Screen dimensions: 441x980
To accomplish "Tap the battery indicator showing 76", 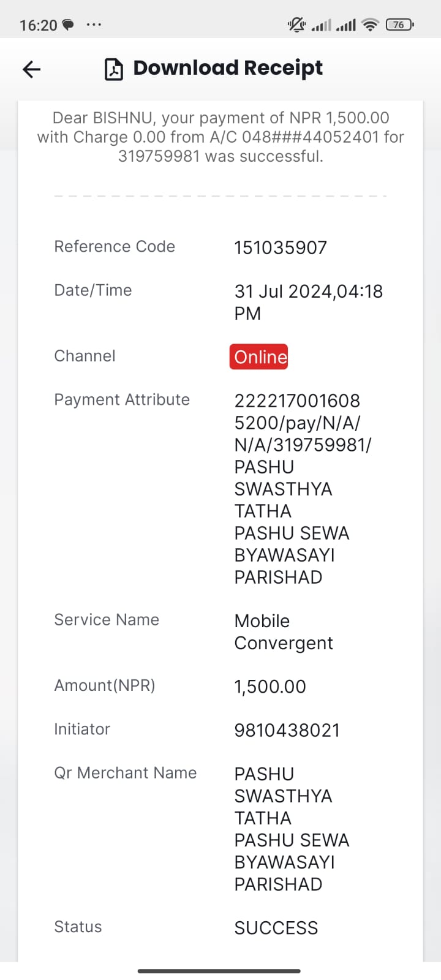I will pos(399,25).
